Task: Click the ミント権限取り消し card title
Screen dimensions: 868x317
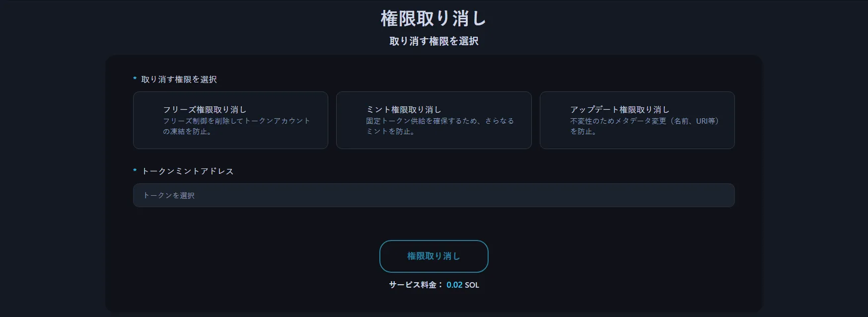Action: click(404, 110)
